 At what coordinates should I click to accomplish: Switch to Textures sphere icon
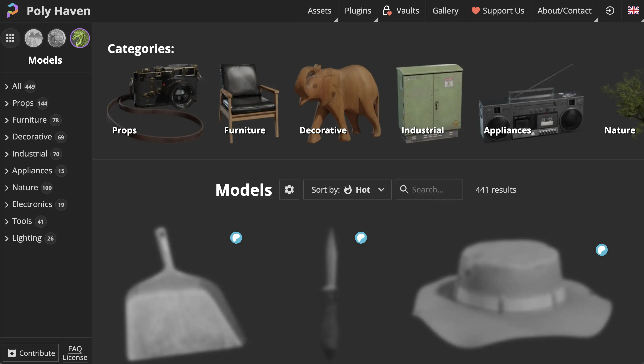point(57,38)
